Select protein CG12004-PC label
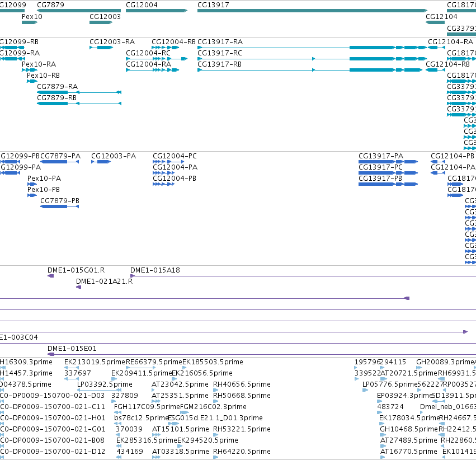 tap(175, 156)
